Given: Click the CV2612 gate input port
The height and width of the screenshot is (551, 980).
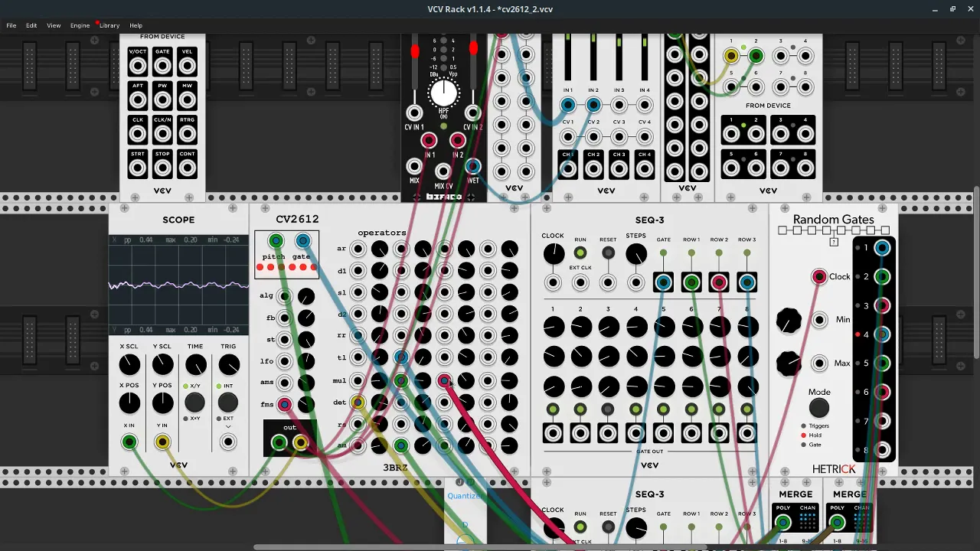Looking at the screenshot, I should click(x=302, y=241).
